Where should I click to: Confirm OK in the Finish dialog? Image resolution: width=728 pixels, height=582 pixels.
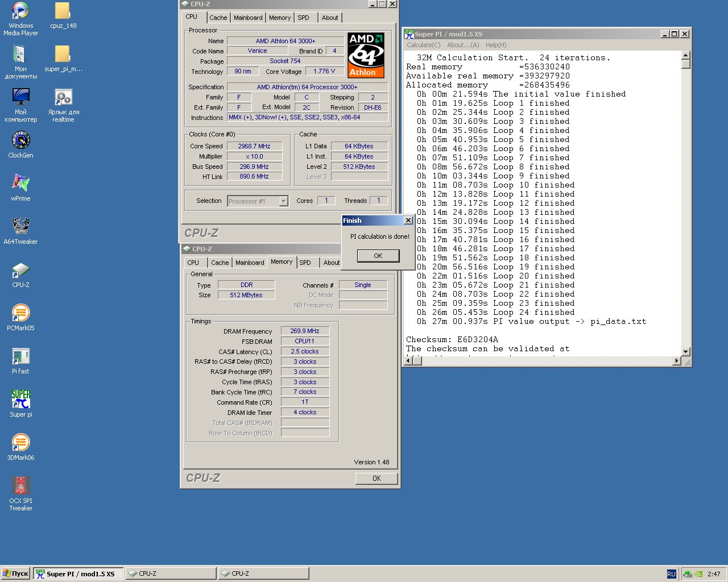tap(378, 256)
